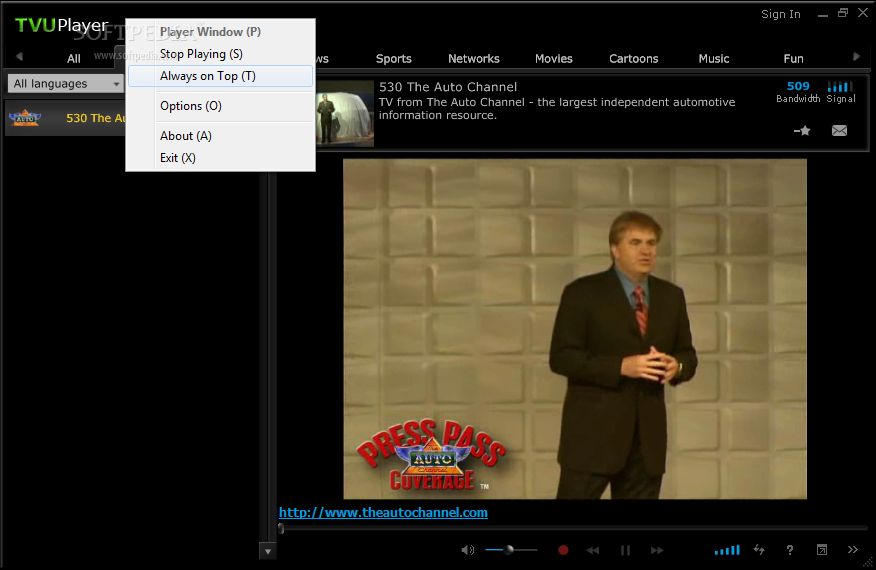Click The Auto Channel logo icon
The width and height of the screenshot is (876, 570).
(x=25, y=118)
